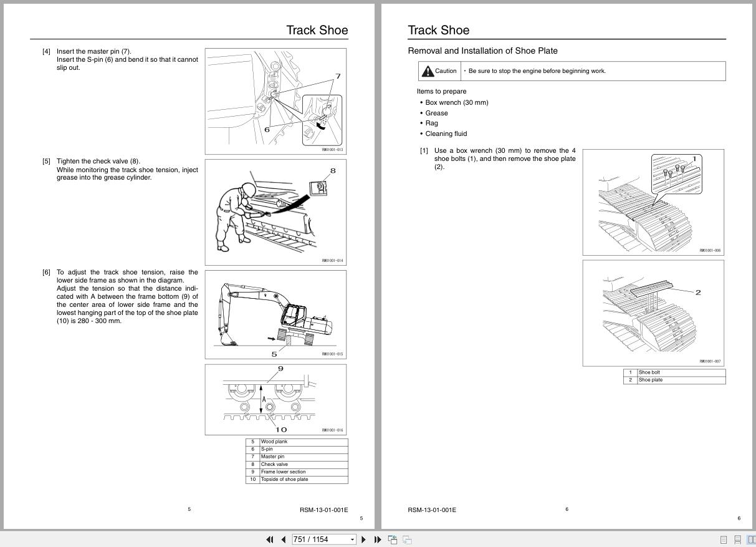Click the 'S-pin' table cell
The width and height of the screenshot is (756, 547).
pos(304,449)
